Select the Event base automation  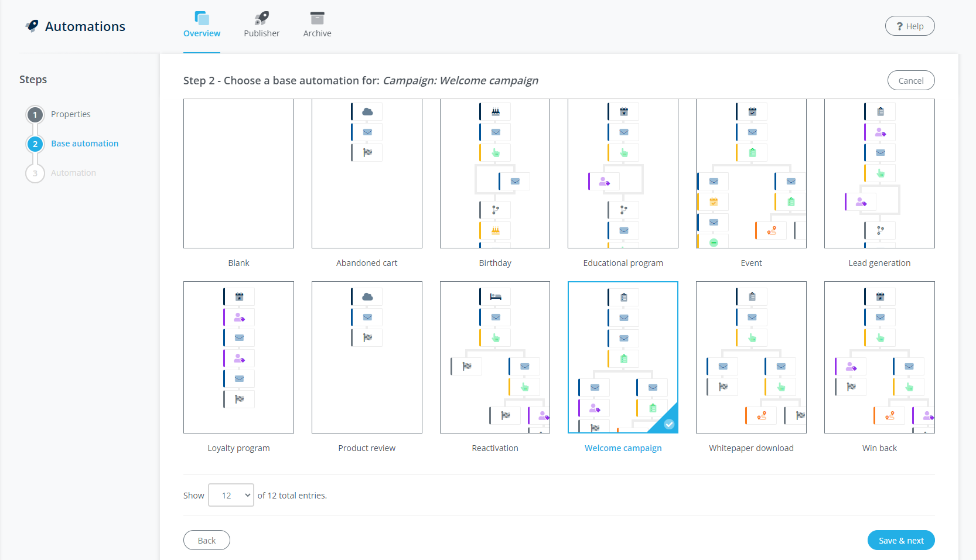click(751, 173)
